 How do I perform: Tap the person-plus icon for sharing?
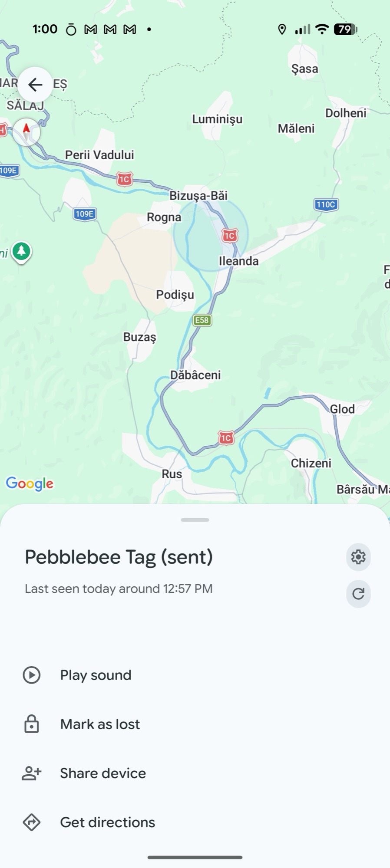pyautogui.click(x=31, y=773)
